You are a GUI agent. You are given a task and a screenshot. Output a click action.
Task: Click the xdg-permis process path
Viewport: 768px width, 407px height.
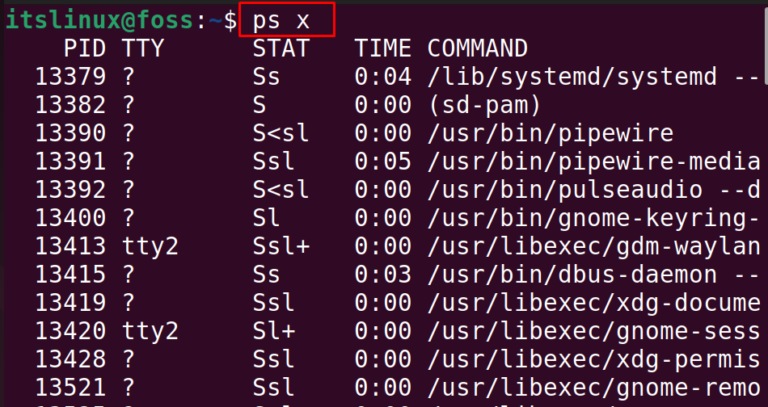tap(594, 360)
